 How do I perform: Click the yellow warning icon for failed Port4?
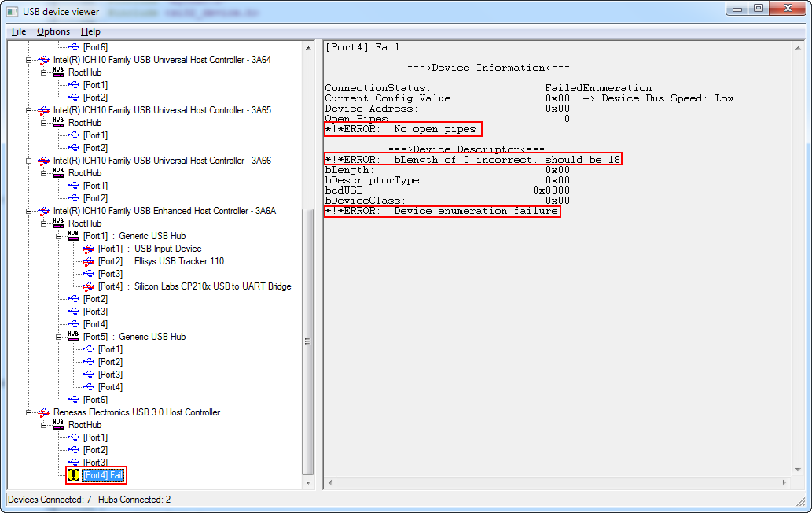pos(74,475)
